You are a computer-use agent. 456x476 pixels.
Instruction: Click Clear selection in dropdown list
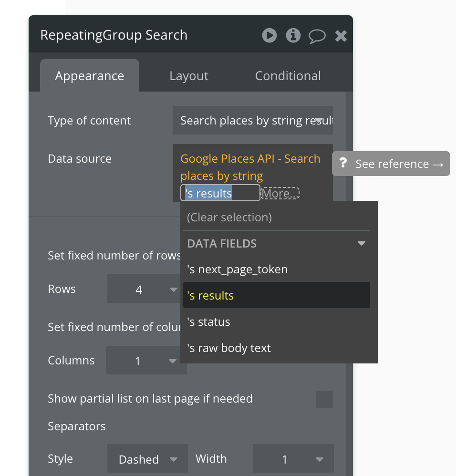(229, 217)
